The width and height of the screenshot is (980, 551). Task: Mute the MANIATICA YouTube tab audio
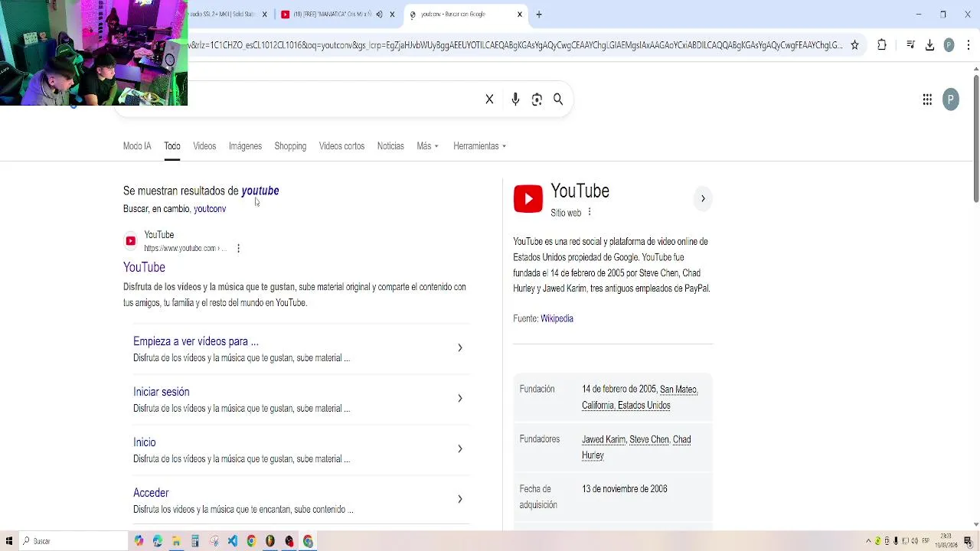click(x=379, y=14)
